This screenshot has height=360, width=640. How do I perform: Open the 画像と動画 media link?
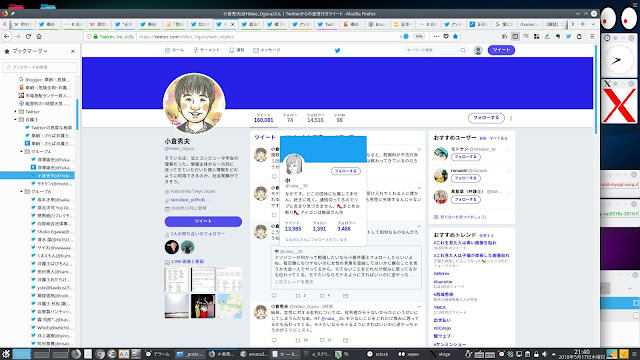(187, 262)
